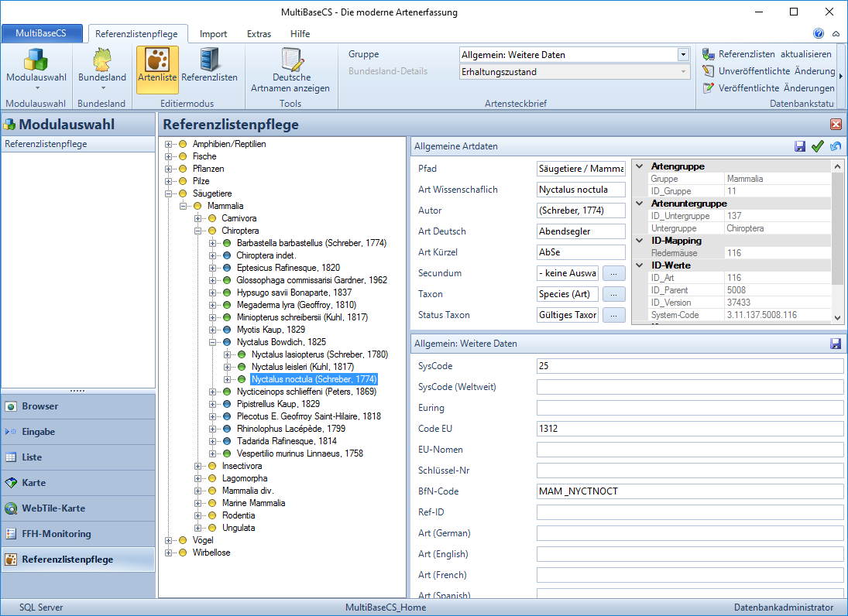The image size is (848, 616).
Task: Select Nyctalus leisleri (Kuhl, 1817)
Action: click(302, 367)
